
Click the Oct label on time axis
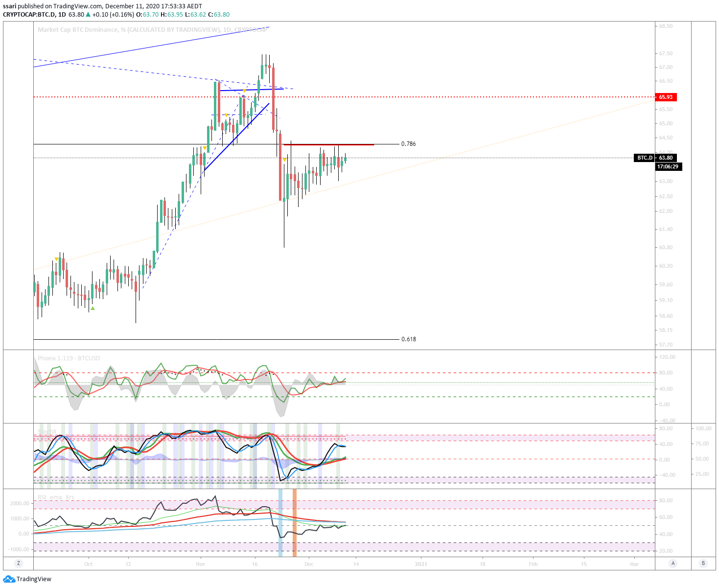(88, 564)
